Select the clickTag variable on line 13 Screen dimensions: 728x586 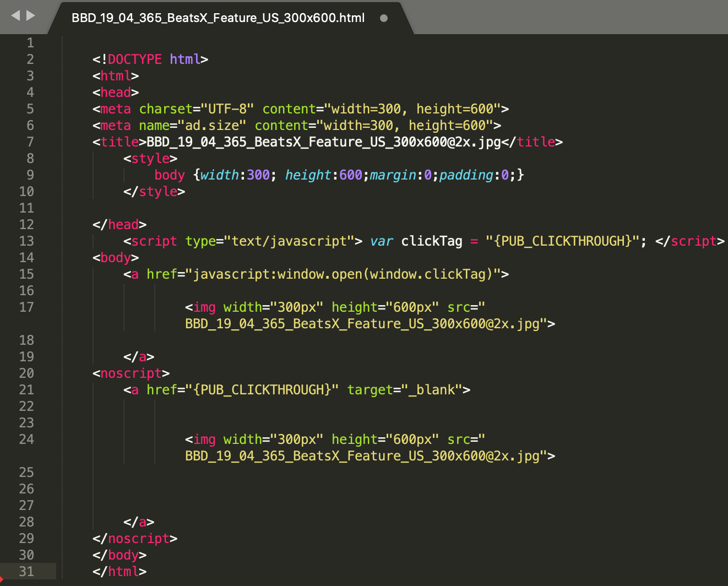tap(431, 241)
